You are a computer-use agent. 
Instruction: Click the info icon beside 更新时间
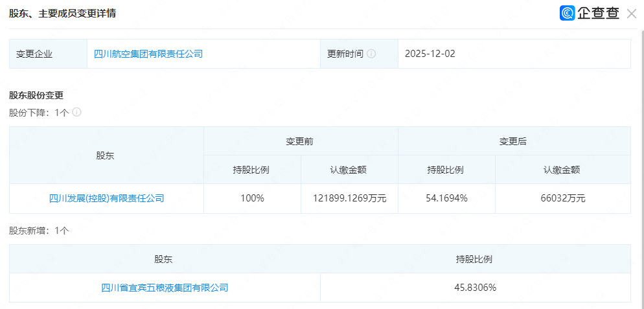point(371,54)
